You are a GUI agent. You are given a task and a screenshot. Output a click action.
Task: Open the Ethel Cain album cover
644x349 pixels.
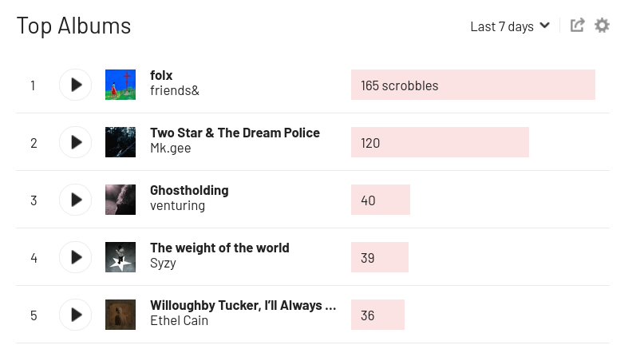click(121, 315)
